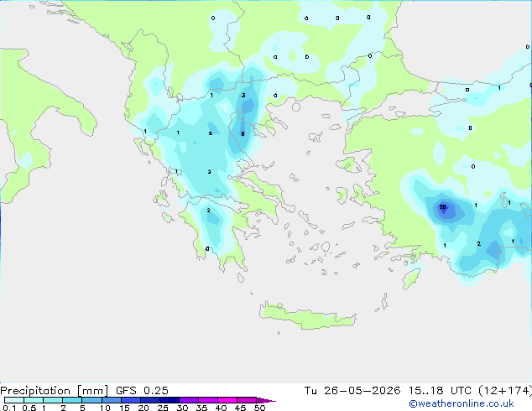
Task: Select the 35–40 mm legend swatch
Action: point(208,400)
